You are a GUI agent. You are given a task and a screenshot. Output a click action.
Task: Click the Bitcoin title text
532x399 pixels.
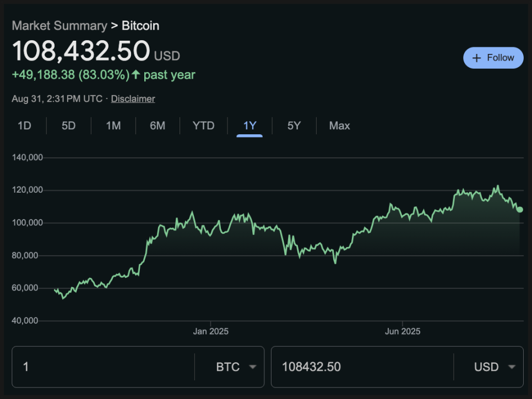(x=140, y=26)
